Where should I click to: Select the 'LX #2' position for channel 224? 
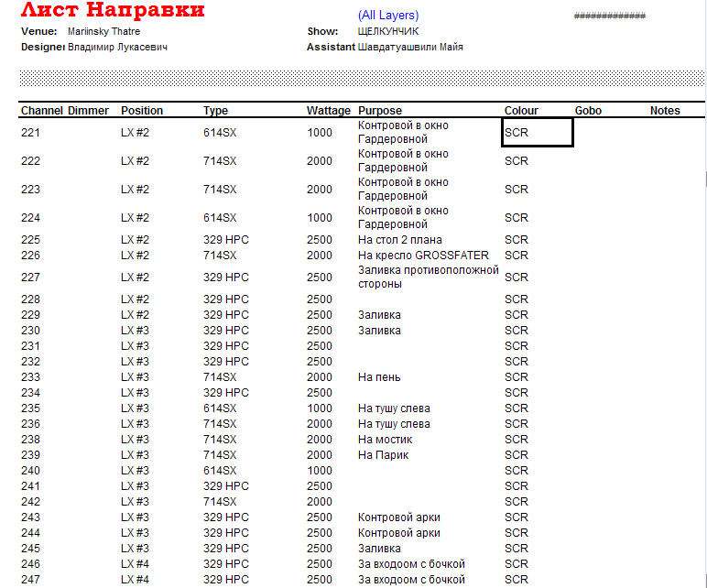click(135, 218)
